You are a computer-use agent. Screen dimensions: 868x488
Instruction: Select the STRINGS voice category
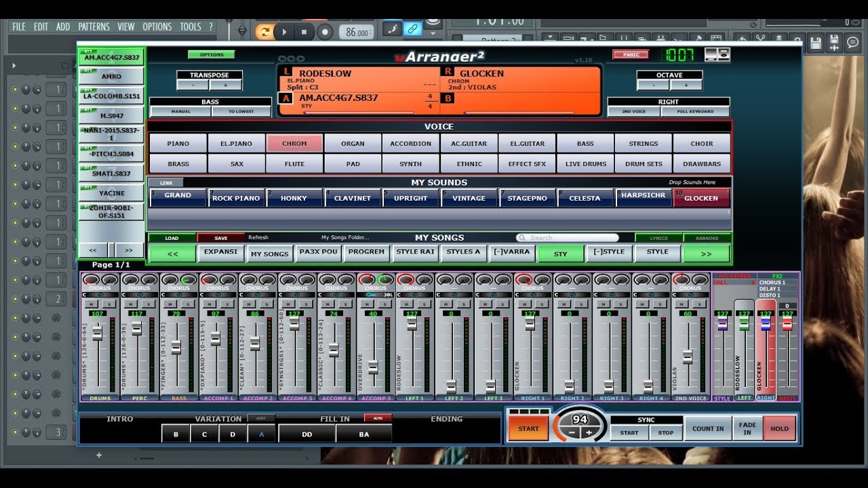[644, 144]
